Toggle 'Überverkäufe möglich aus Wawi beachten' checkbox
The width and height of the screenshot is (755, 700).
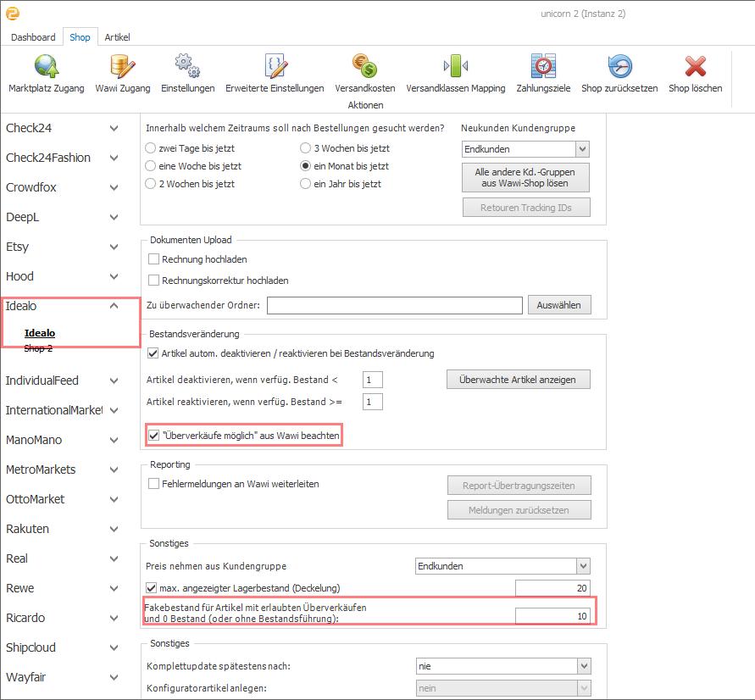tap(153, 436)
